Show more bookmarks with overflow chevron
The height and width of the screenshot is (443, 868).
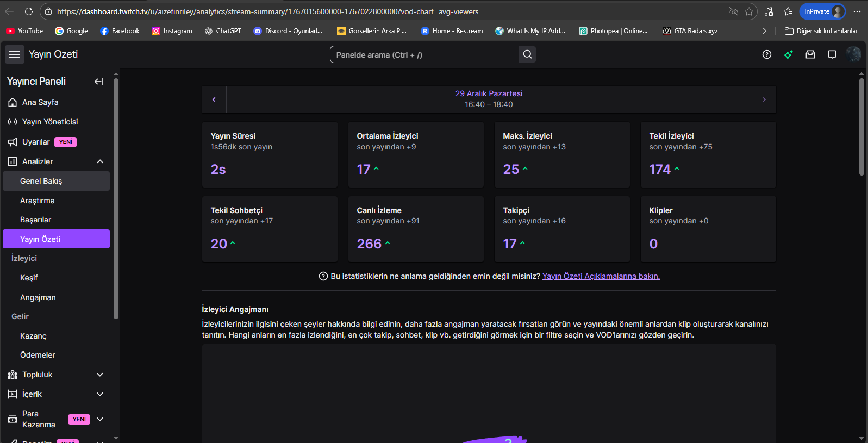pos(764,31)
